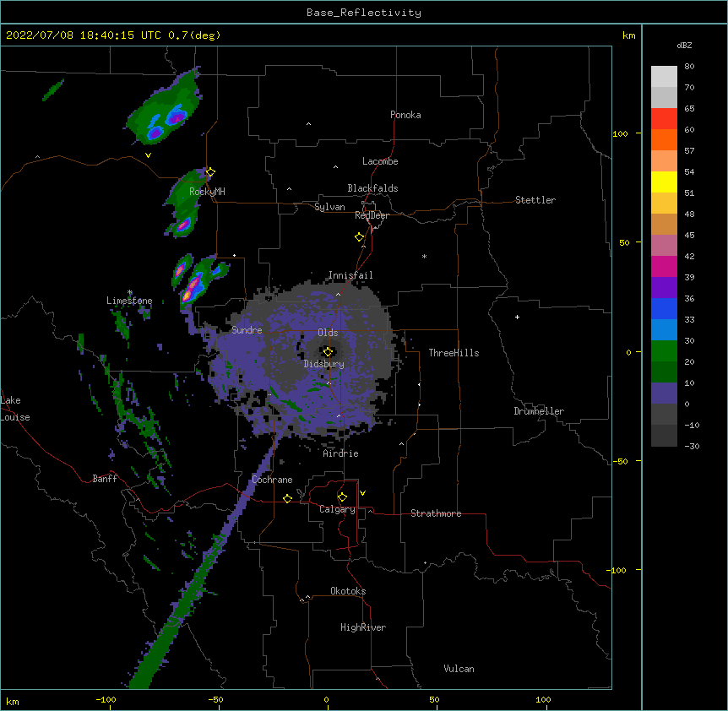Viewport: 728px width, 711px height.
Task: Click the Strathmore label
Action: pos(436,513)
